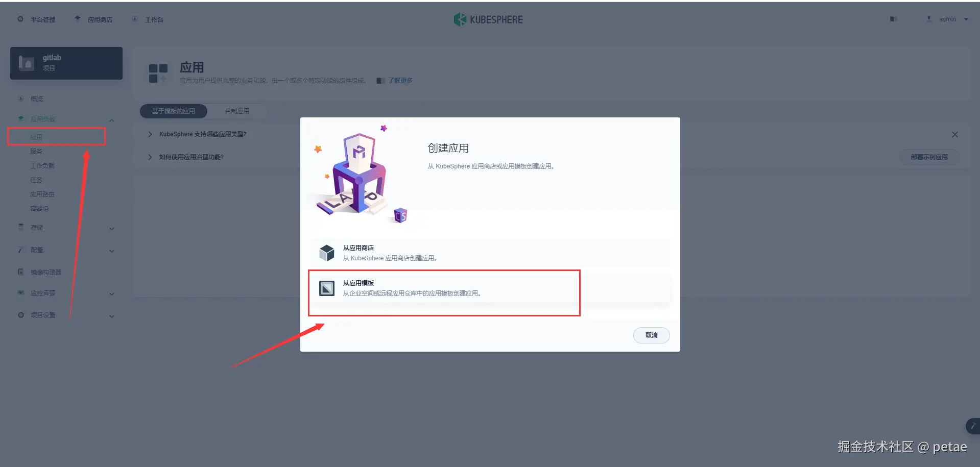Switch to 自制应用 tab

tap(237, 111)
